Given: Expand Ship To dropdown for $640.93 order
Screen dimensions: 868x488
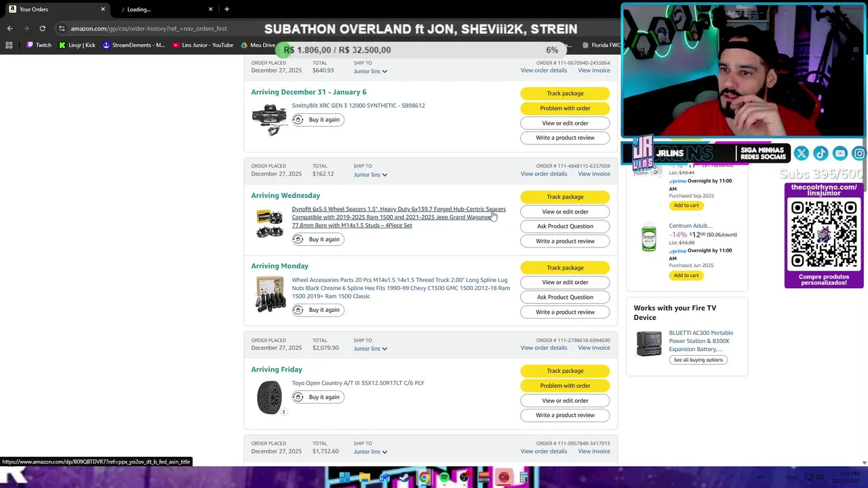Looking at the screenshot, I should [370, 71].
